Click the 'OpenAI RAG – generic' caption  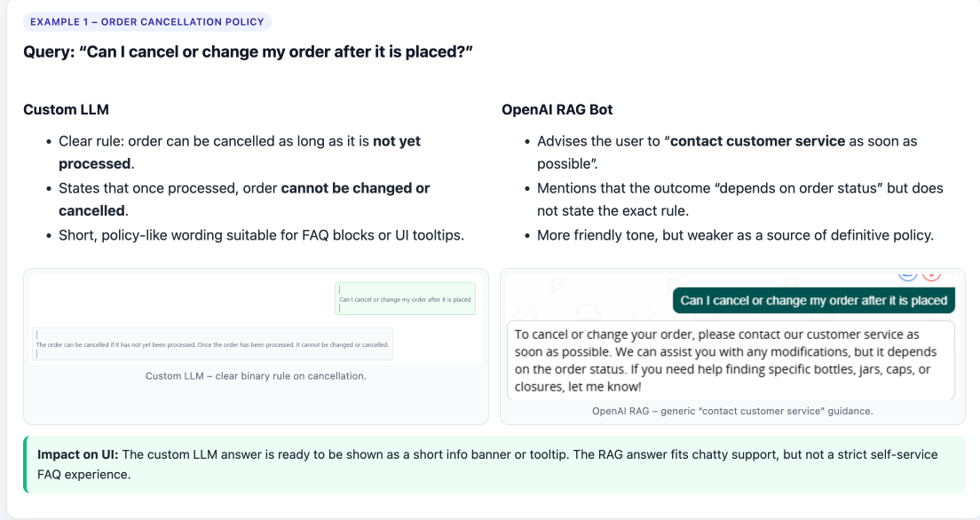click(x=732, y=411)
